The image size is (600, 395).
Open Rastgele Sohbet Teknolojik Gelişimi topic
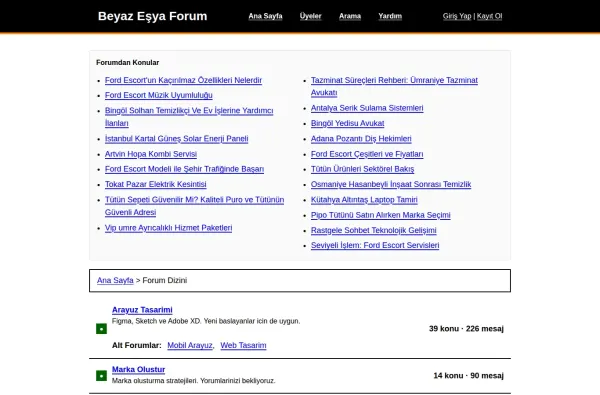click(373, 230)
